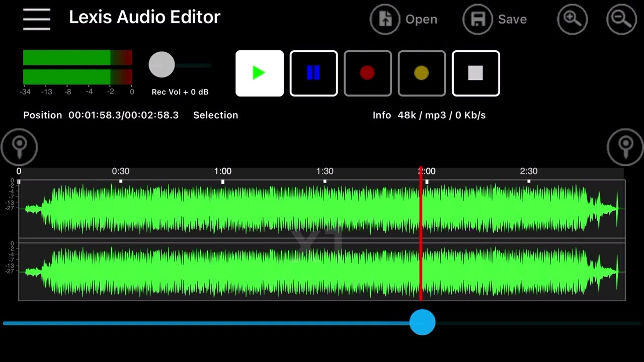Click the Info text '48k / mp3 / 0 Kb/s'
Viewport: 644px width, 362px height.
coord(441,115)
